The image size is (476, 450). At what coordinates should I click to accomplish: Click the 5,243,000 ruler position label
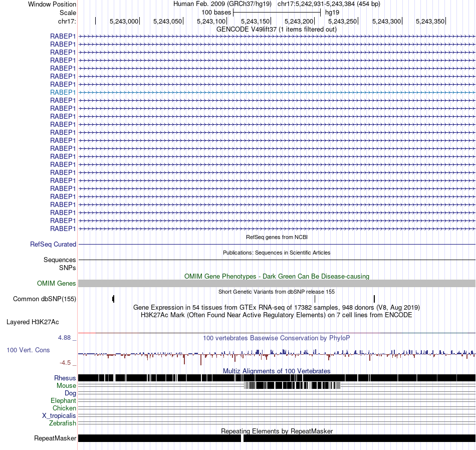pyautogui.click(x=124, y=21)
